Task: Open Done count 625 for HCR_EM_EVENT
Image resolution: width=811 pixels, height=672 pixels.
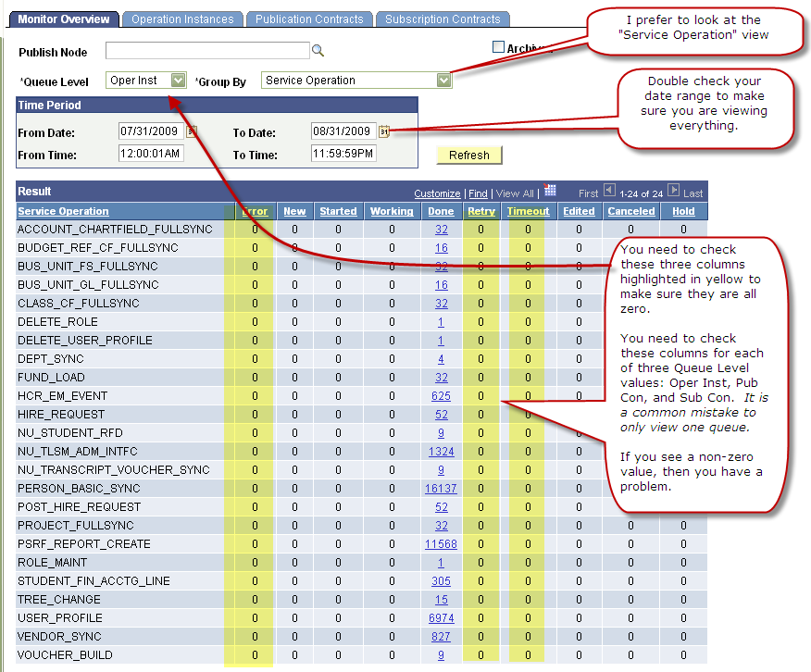Action: (x=442, y=396)
